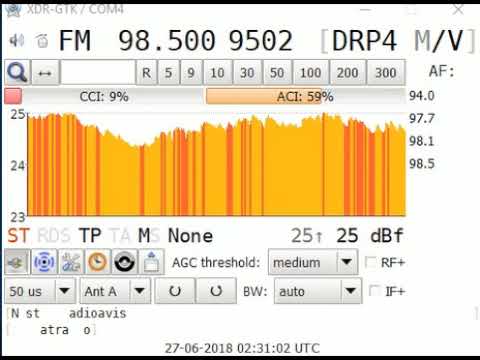Open the Ant A antenna dropdown
480x360 pixels.
[x=115, y=291]
